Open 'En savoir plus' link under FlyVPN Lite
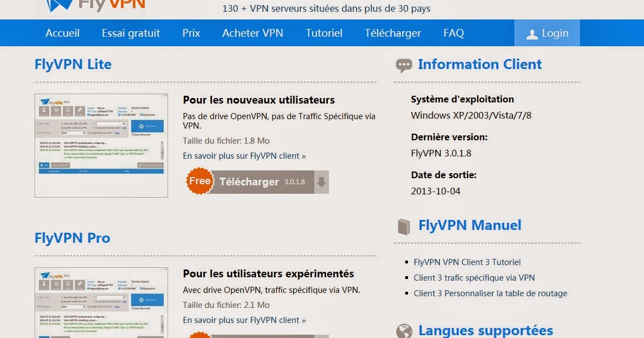644x338 pixels. point(244,156)
